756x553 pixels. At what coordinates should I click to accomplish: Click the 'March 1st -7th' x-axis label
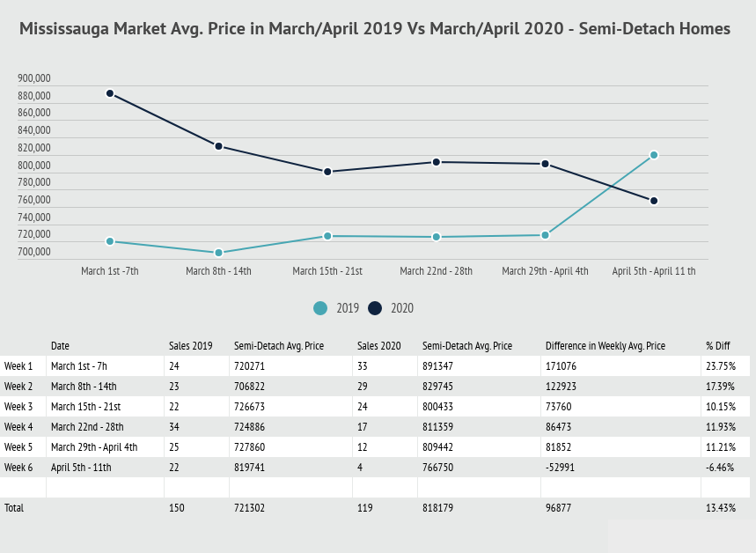110,271
